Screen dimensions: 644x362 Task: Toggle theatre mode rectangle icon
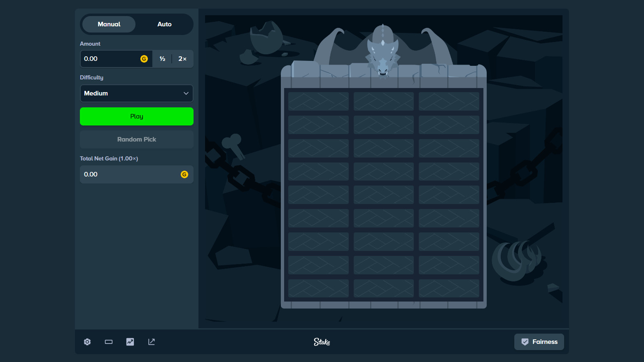pyautogui.click(x=109, y=342)
